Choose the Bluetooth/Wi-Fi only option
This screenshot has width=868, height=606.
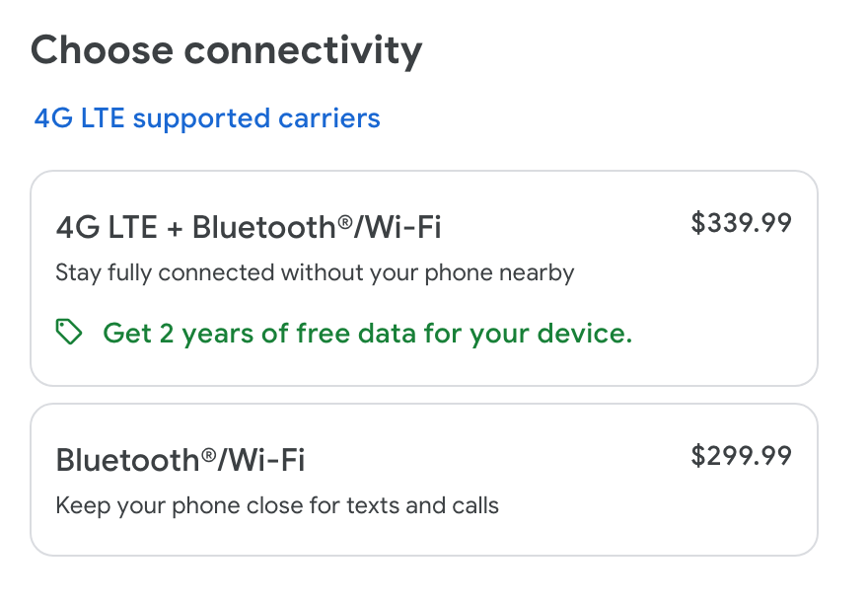coord(424,480)
